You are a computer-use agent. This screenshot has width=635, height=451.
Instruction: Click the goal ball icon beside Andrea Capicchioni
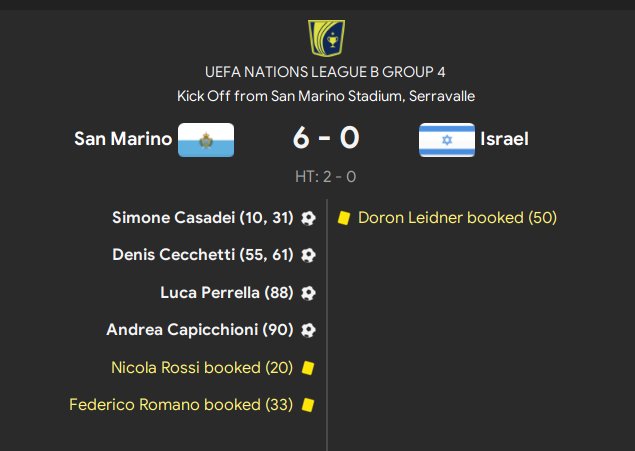click(308, 329)
